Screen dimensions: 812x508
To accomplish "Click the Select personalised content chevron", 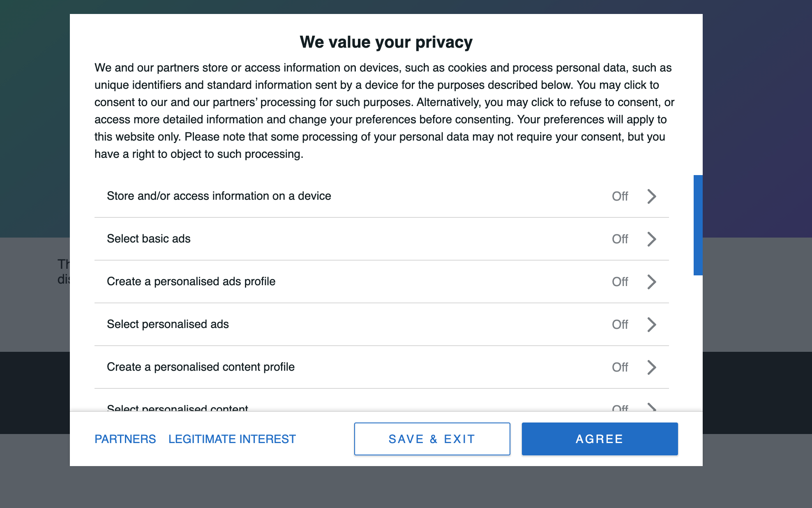I will pos(651,408).
